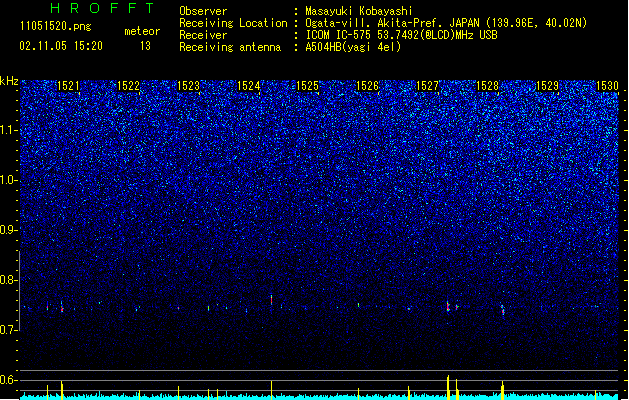
Task: Click the tallest yellow intensity spike after 1527
Action: point(448,387)
